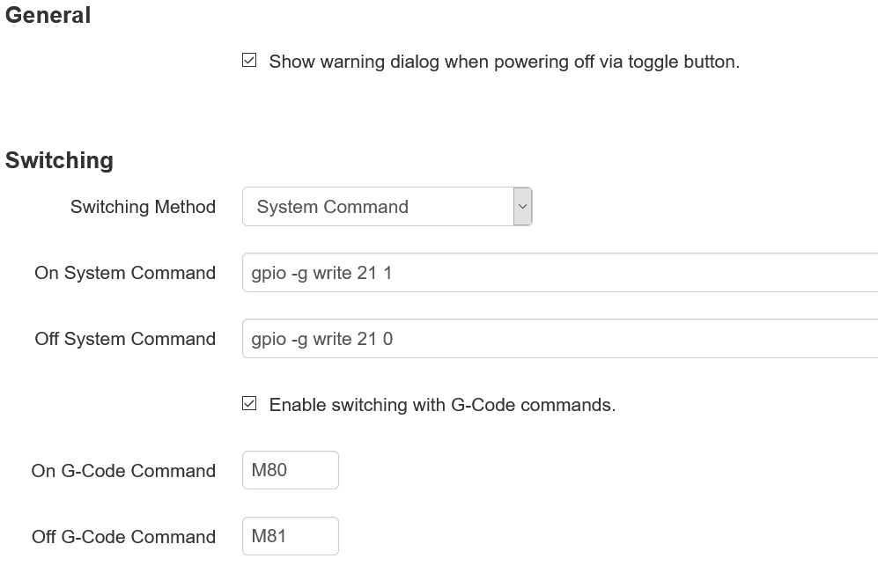Click the General section heading
The width and height of the screenshot is (878, 588).
[x=48, y=15]
